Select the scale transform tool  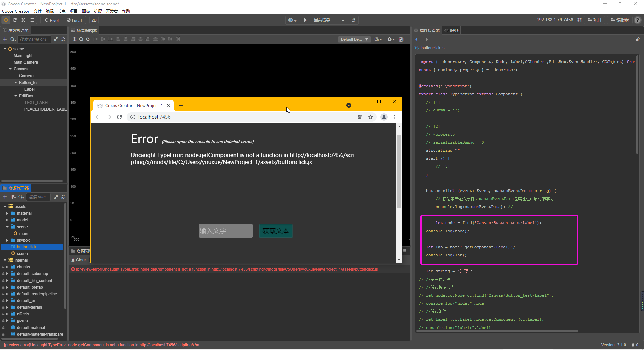click(x=23, y=20)
